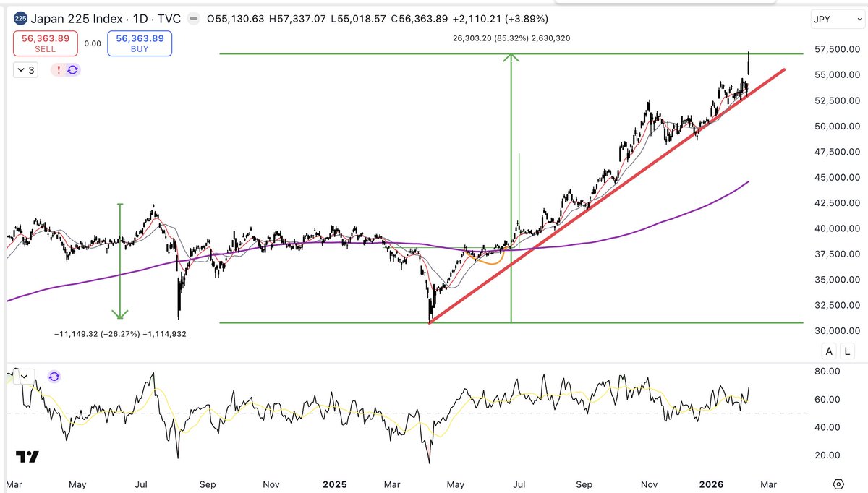Viewport: 868px width, 493px height.
Task: Select the red ascending trendline
Action: [608, 196]
